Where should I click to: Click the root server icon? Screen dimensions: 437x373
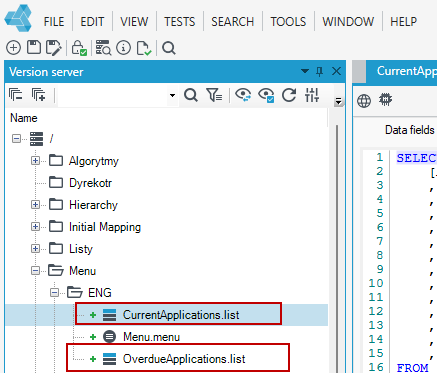coord(36,139)
